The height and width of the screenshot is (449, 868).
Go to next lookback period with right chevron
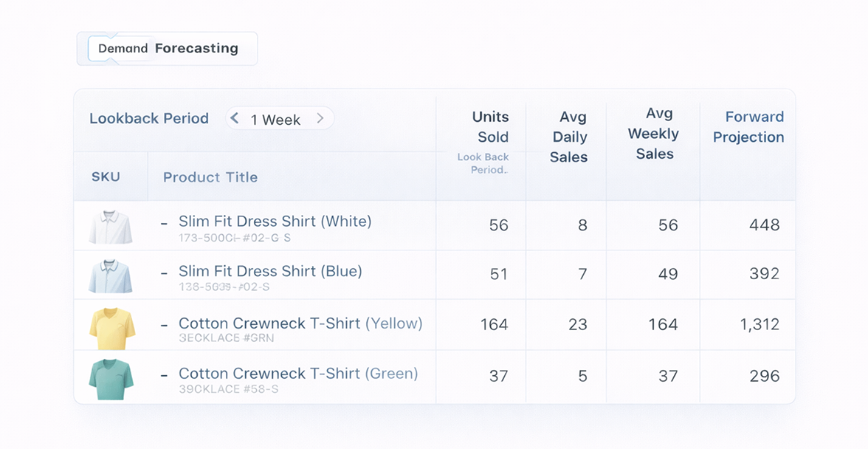(x=320, y=118)
